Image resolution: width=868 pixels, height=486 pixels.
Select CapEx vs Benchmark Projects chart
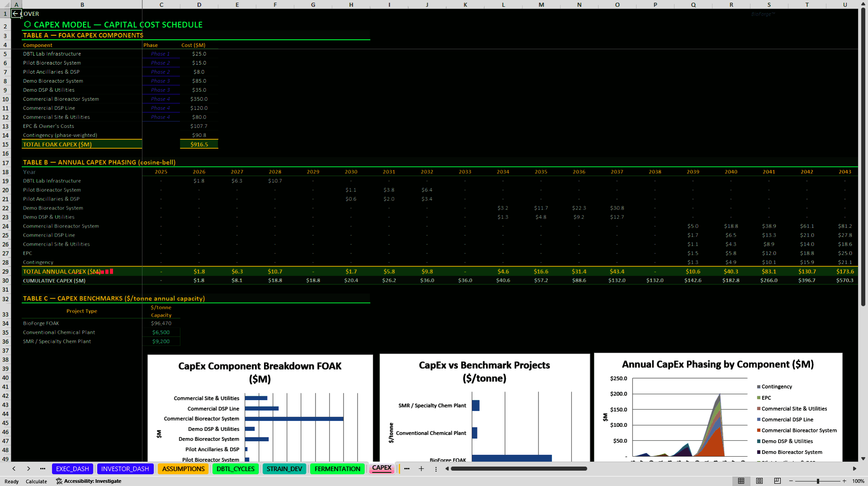pos(485,408)
